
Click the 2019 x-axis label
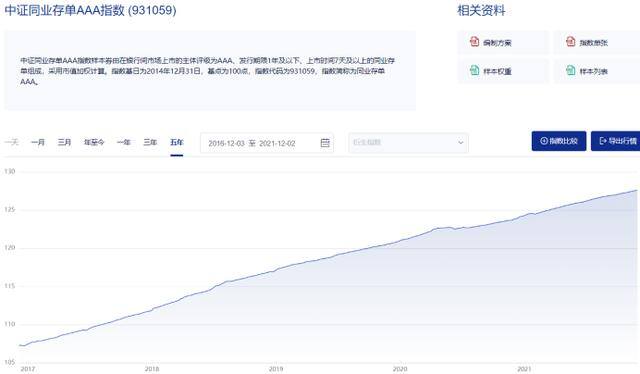point(276,369)
